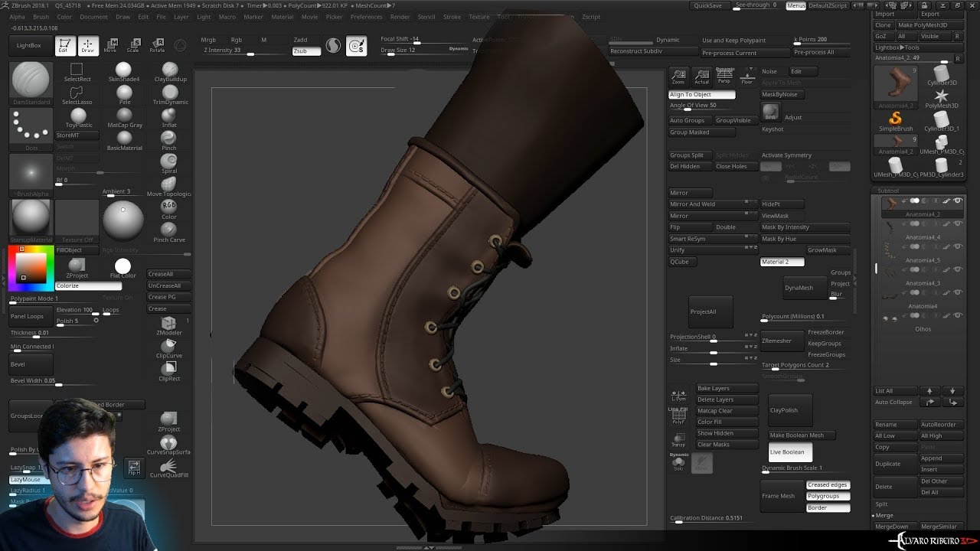The width and height of the screenshot is (980, 551).
Task: Open the Zscript menu
Action: coord(590,17)
